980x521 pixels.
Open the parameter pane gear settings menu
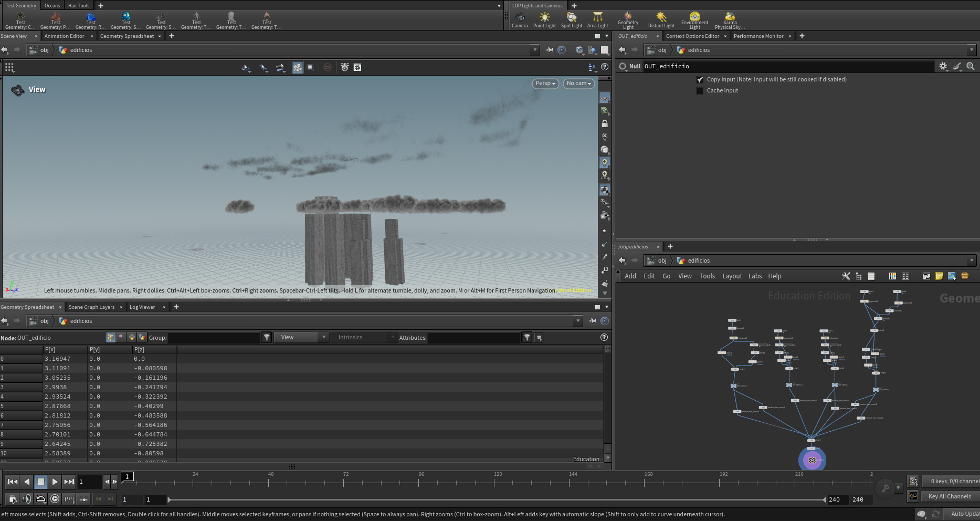[x=943, y=66]
